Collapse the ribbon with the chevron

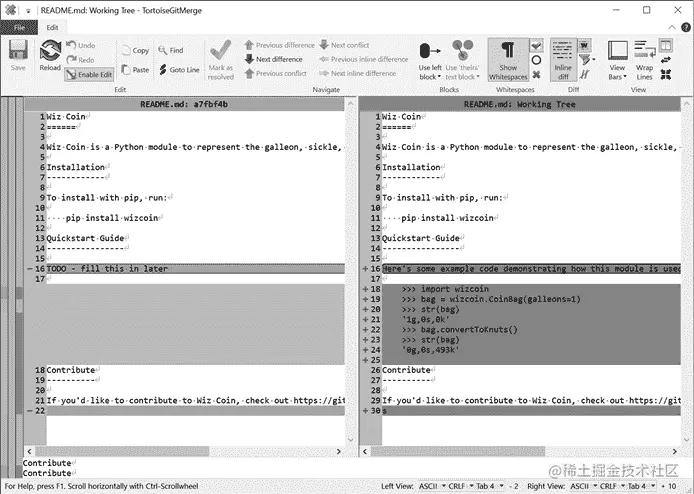672,27
